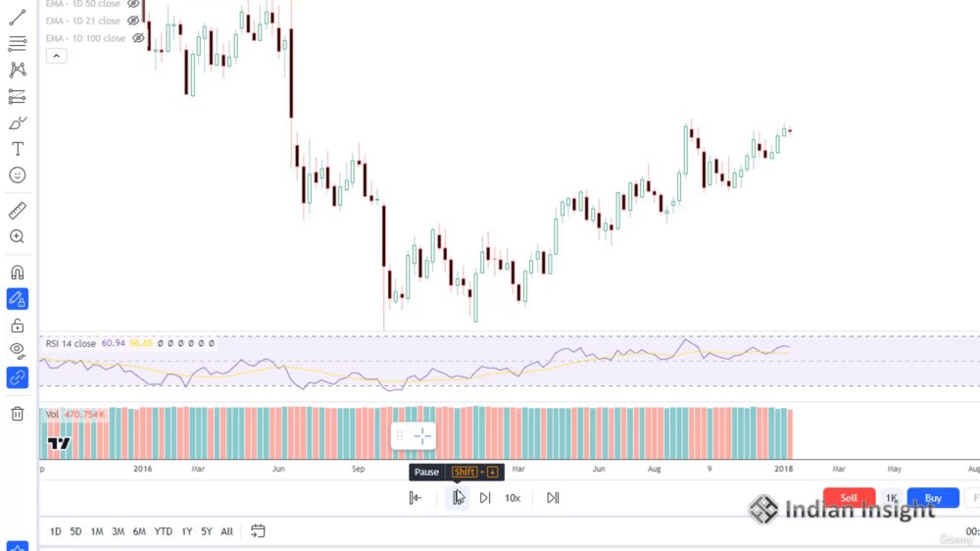Switch to the 6M time range
This screenshot has height=551, width=980.
tap(139, 531)
